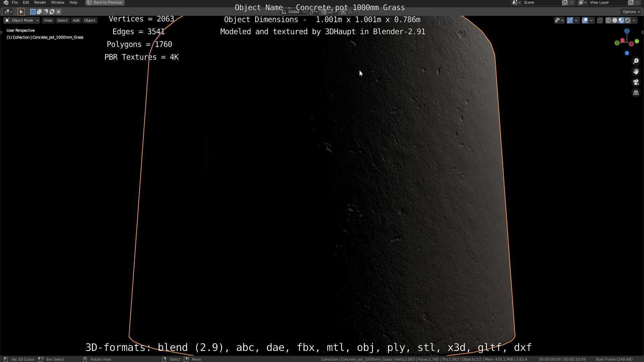This screenshot has width=644, height=362.
Task: Click the pan view hand icon
Action: point(636,72)
